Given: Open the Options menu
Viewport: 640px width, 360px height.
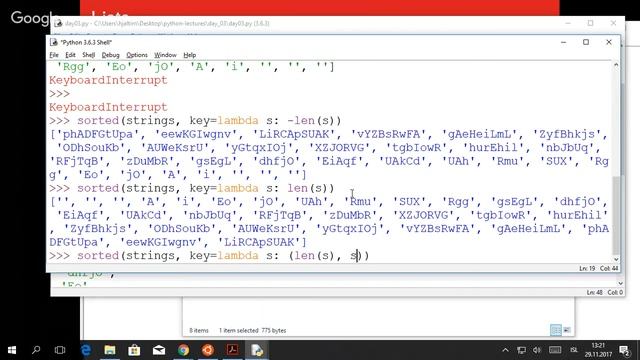Looking at the screenshot, I should tap(137, 55).
